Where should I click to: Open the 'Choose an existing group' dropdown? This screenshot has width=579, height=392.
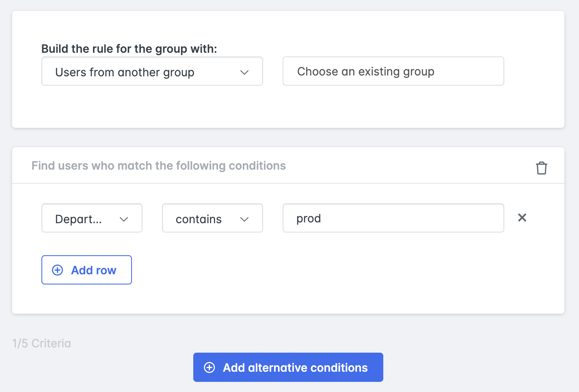click(x=393, y=71)
